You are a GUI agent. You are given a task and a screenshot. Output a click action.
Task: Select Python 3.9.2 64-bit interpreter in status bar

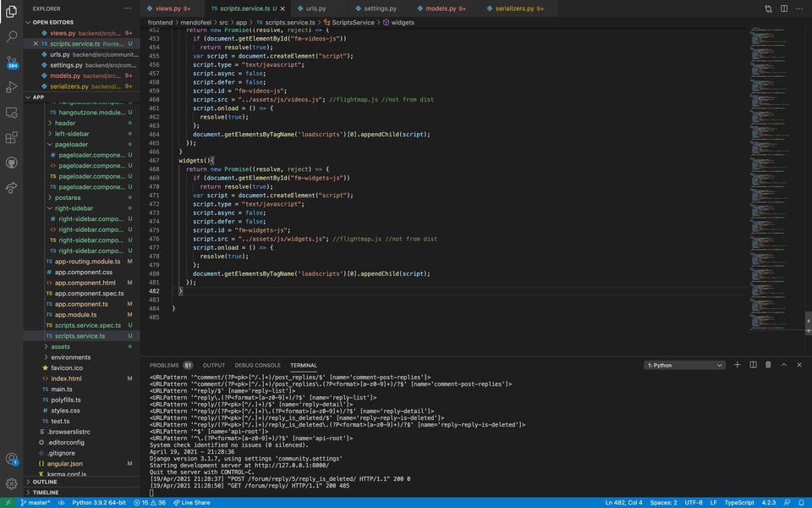pyautogui.click(x=99, y=503)
